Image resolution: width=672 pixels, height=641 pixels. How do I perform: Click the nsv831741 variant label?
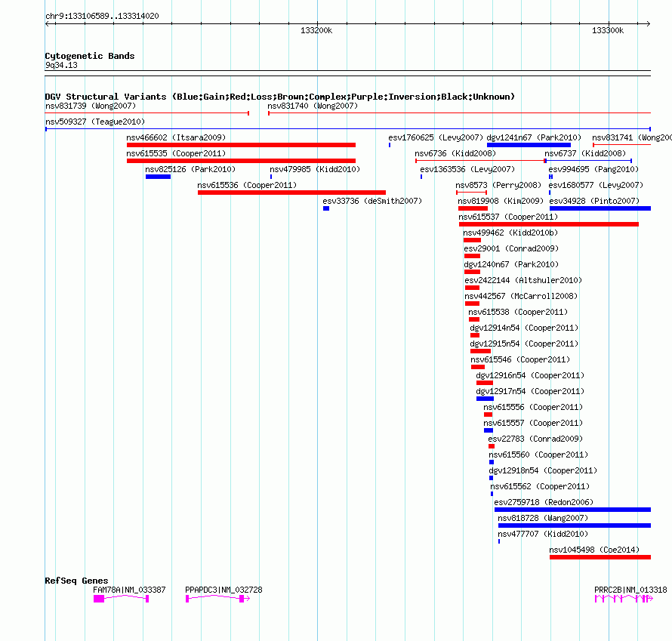pos(632,137)
